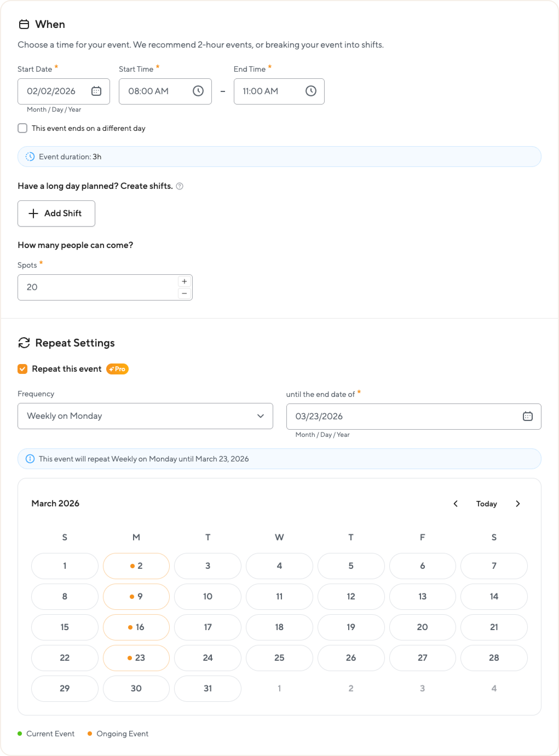This screenshot has width=559, height=756.
Task: Select March 23 on the calendar
Action: pos(136,657)
